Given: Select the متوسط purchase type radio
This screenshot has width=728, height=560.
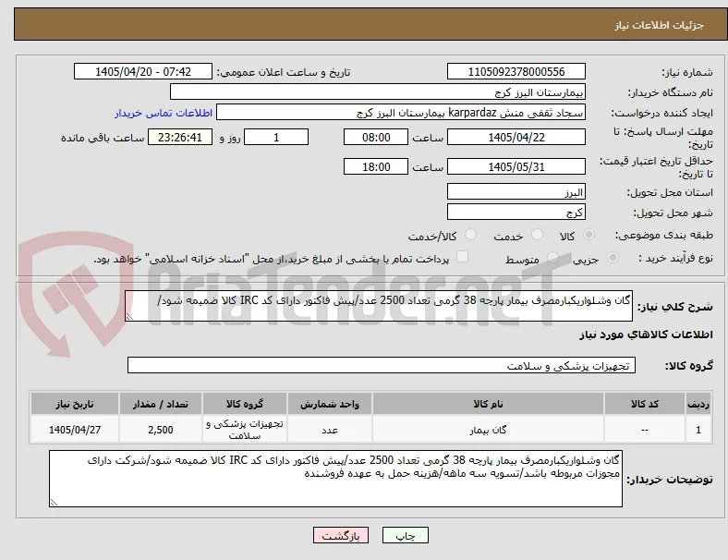Looking at the screenshot, I should (552, 257).
